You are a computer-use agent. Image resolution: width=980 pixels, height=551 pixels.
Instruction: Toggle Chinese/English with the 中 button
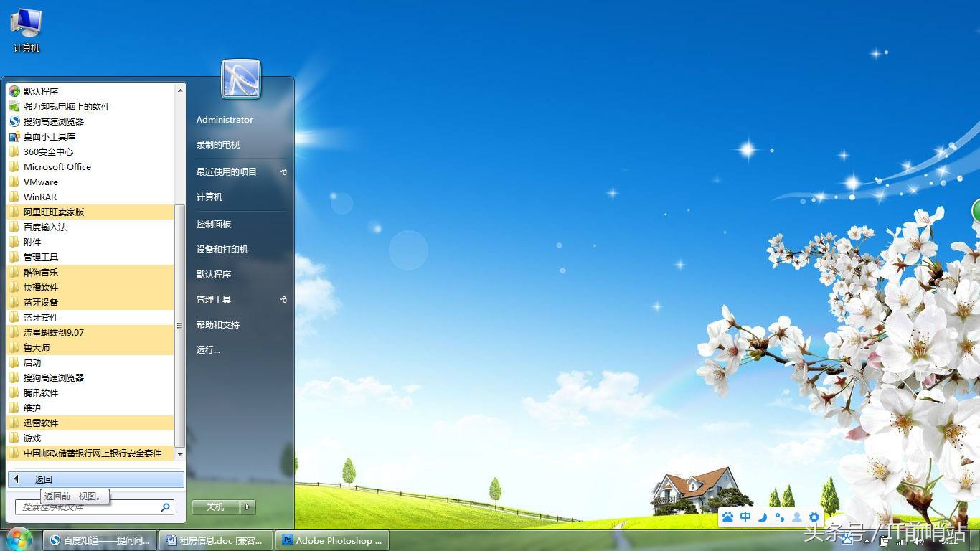[745, 517]
